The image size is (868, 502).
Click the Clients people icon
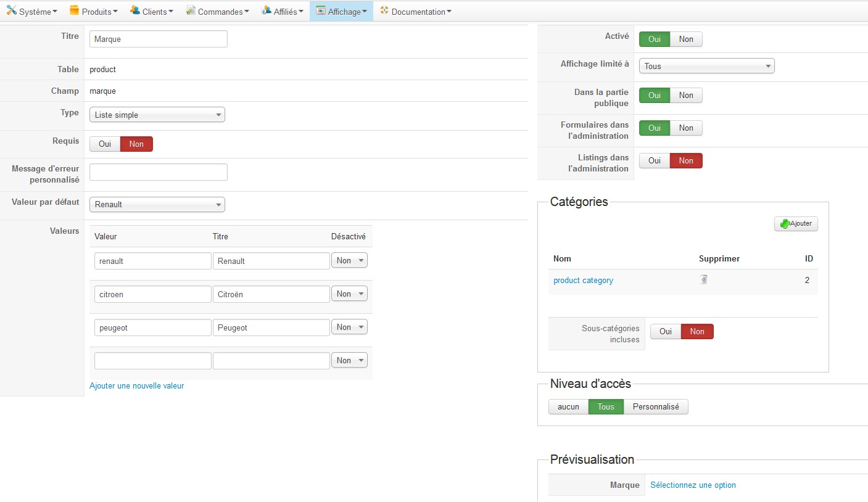(135, 10)
